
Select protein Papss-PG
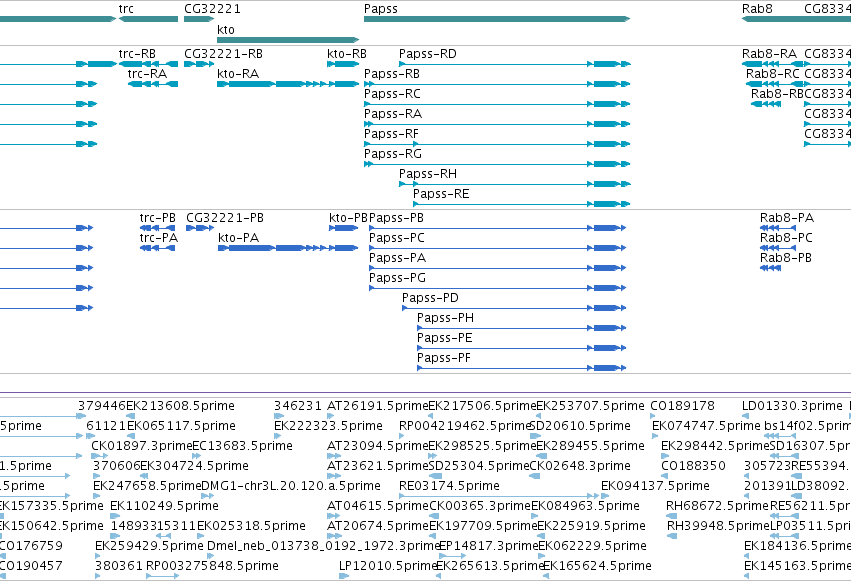[x=498, y=288]
